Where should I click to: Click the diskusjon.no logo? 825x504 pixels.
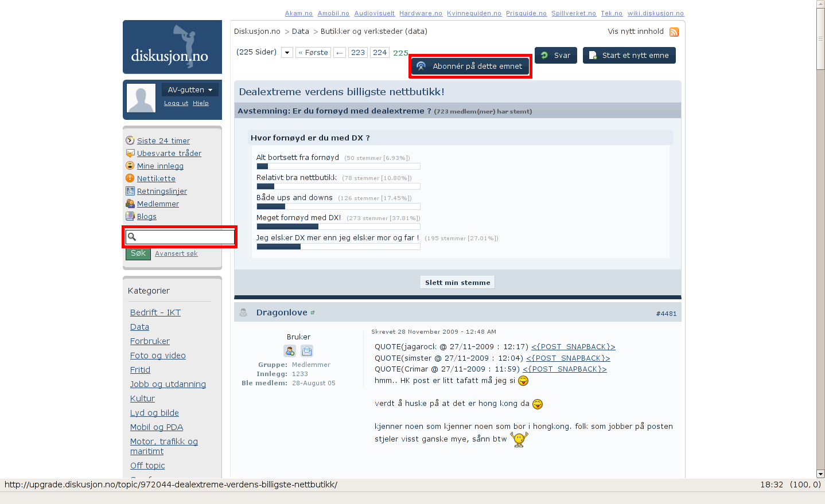(172, 47)
